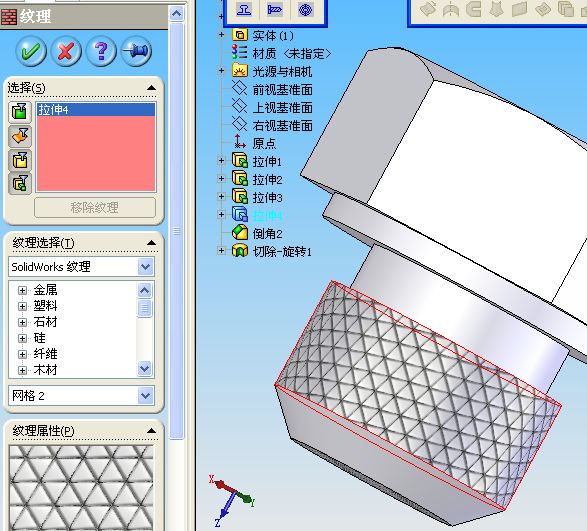Click the target tab icon above feature tree
The height and width of the screenshot is (531, 587).
305,10
